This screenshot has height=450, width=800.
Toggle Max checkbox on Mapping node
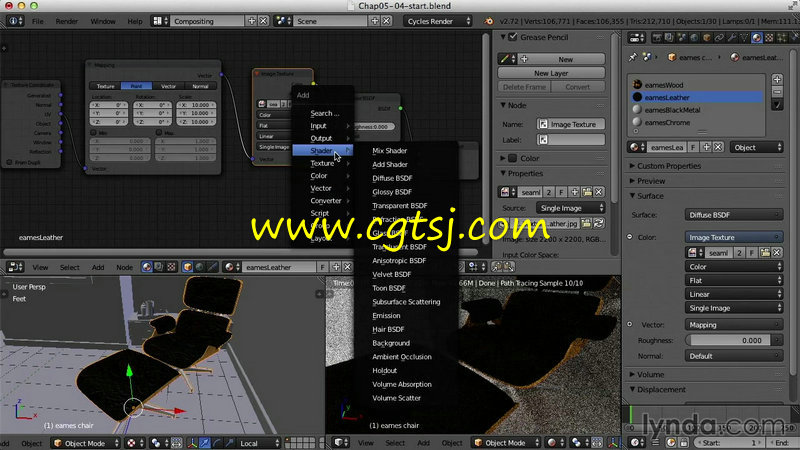[159, 132]
